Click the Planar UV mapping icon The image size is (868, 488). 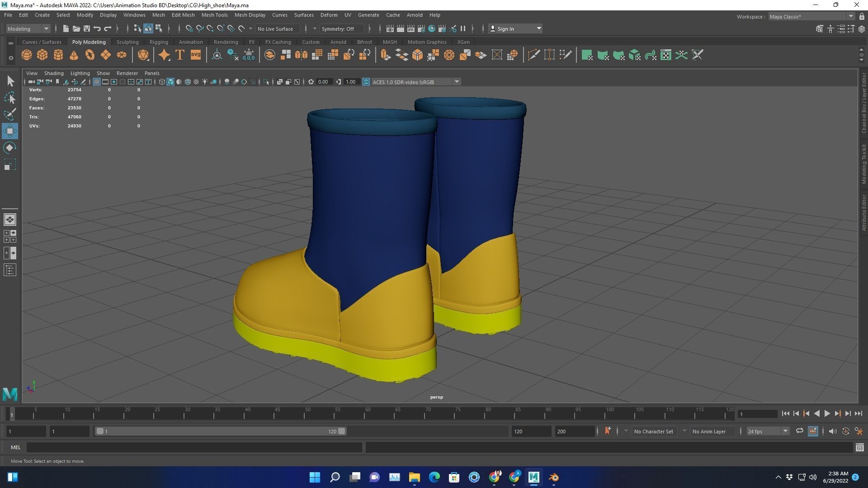click(x=587, y=55)
